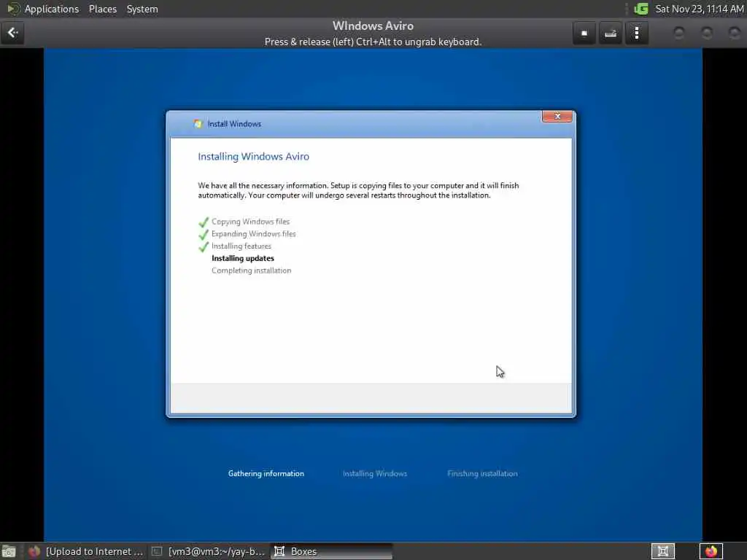
Task: Click the Boxes fullscreen toggle button
Action: 584,34
